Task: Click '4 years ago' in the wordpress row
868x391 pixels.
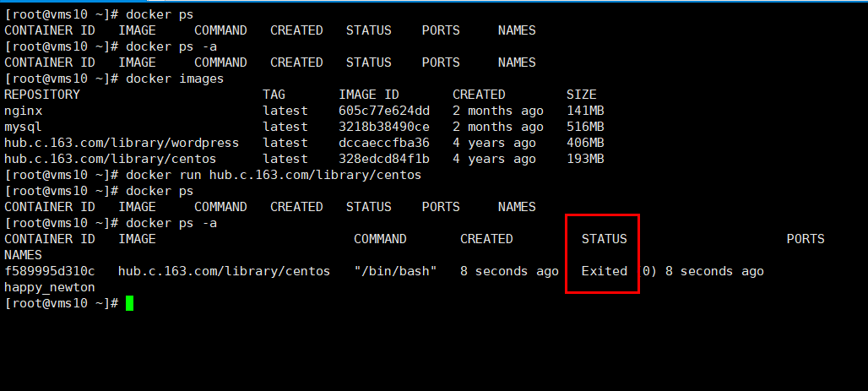Action: 494,143
